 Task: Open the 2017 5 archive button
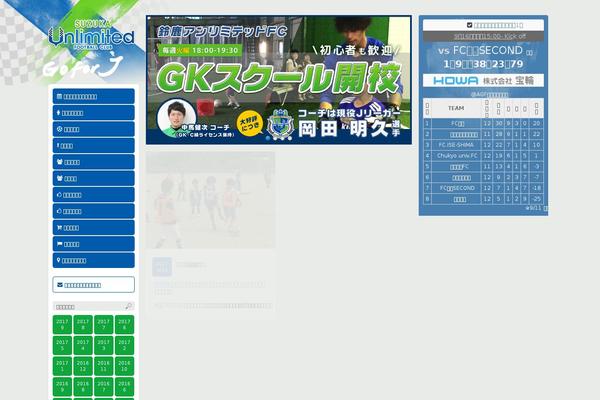point(62,345)
